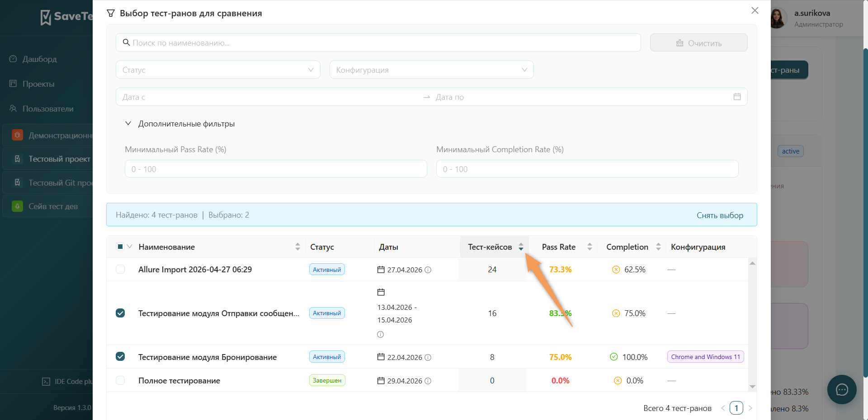The height and width of the screenshot is (420, 868).
Task: Check the Allure Import 2026-04-27 row checkbox
Action: pyautogui.click(x=120, y=269)
